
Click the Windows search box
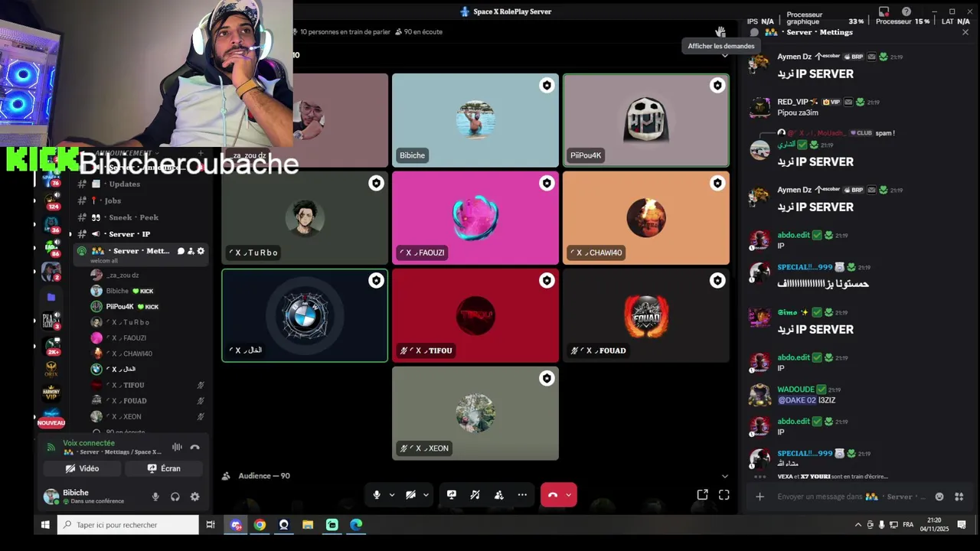click(x=129, y=525)
